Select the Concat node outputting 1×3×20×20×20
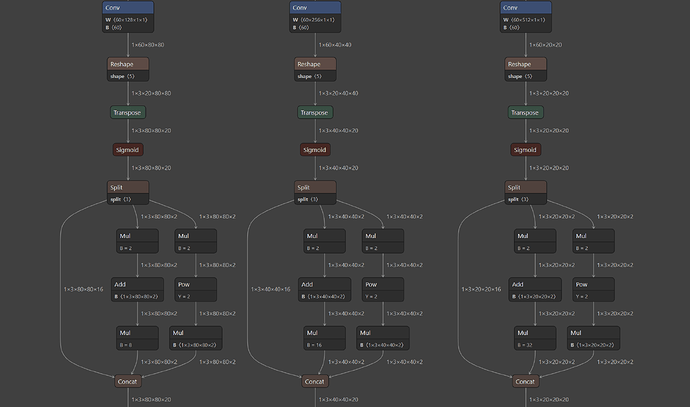The height and width of the screenshot is (407, 690). pyautogui.click(x=527, y=381)
